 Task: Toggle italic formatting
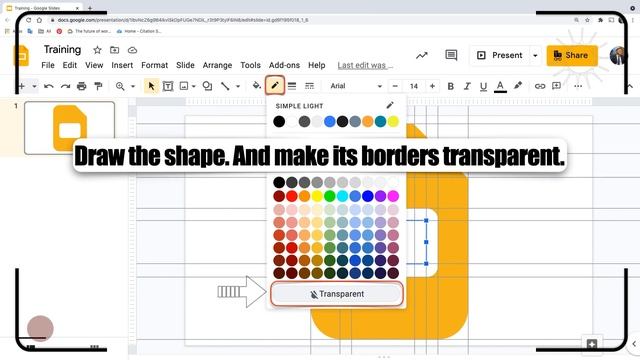tap(467, 86)
